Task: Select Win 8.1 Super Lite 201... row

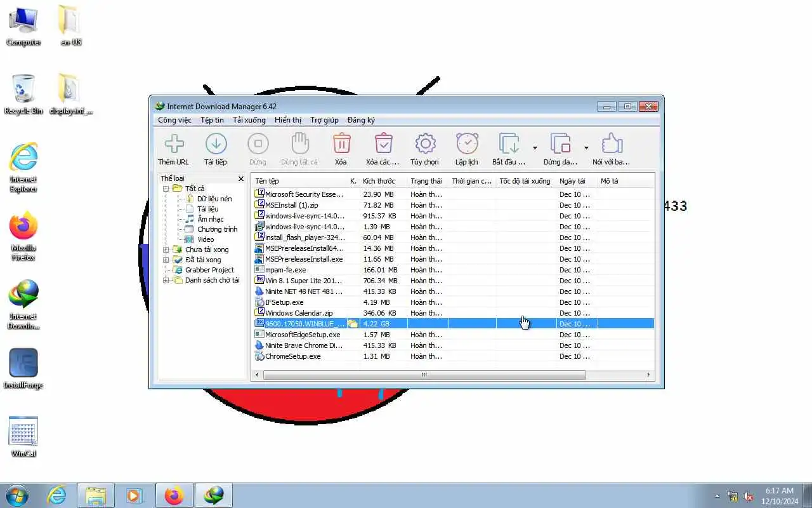Action: (454, 281)
